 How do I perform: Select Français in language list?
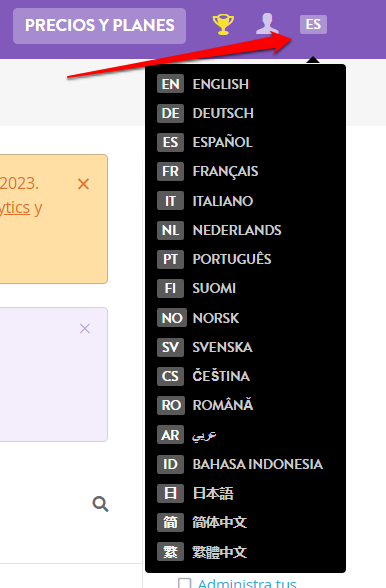[x=245, y=171]
